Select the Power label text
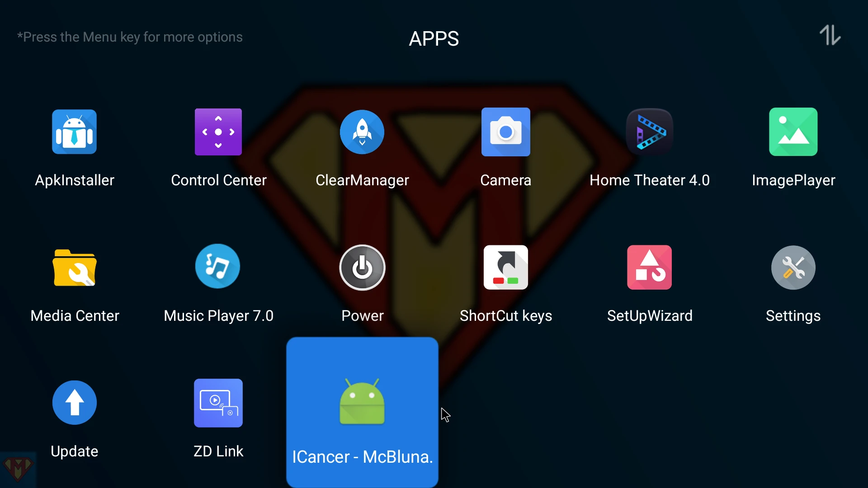This screenshot has width=868, height=488. click(362, 316)
